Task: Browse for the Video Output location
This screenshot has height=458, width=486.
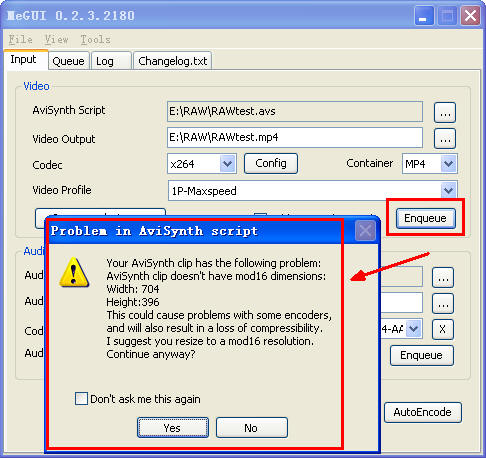Action: [x=445, y=138]
